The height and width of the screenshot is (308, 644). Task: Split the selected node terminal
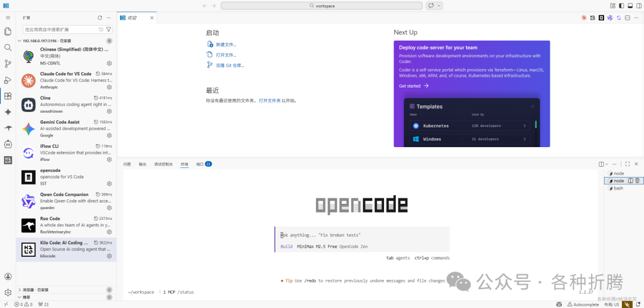630,181
